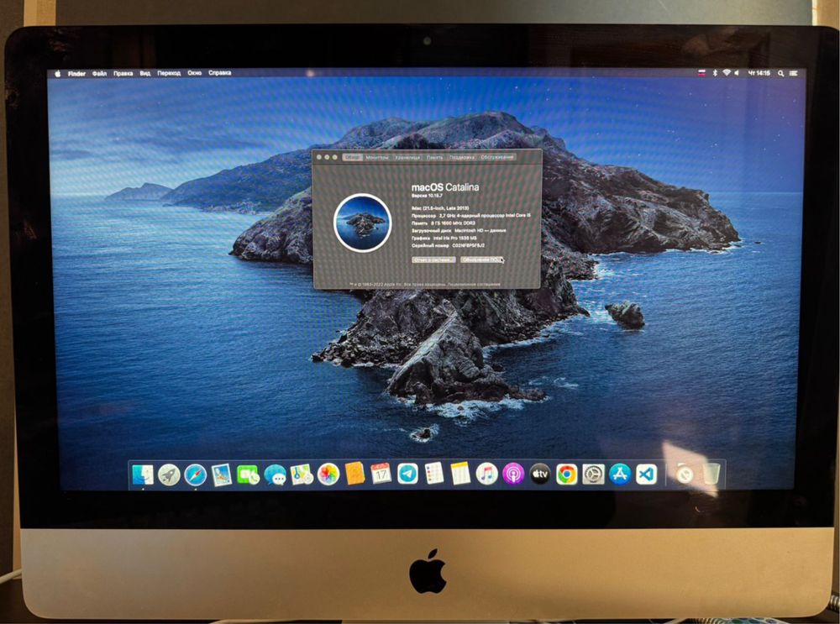The image size is (840, 624).
Task: Click the Обновление ПО button
Action: (x=481, y=260)
